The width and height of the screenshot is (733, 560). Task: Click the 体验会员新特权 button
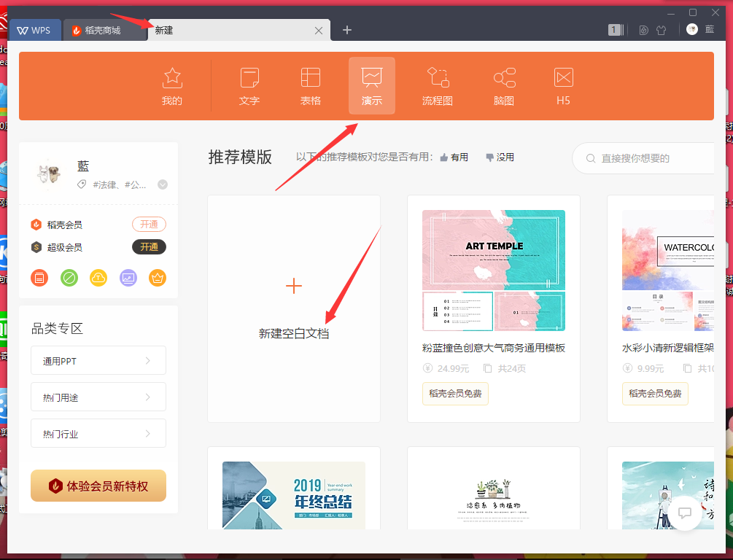(x=98, y=486)
